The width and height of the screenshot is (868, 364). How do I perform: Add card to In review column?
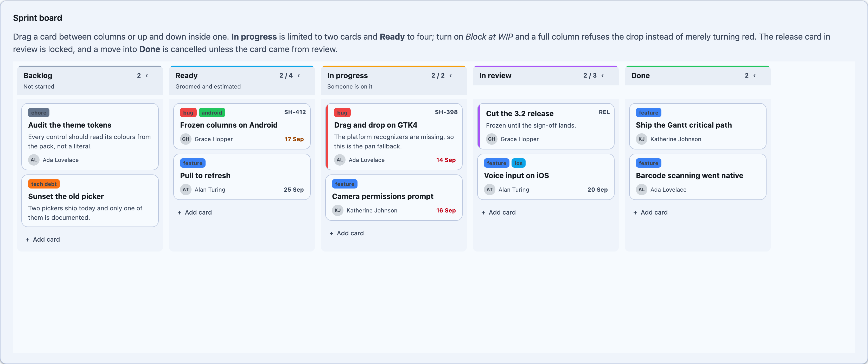pyautogui.click(x=499, y=212)
